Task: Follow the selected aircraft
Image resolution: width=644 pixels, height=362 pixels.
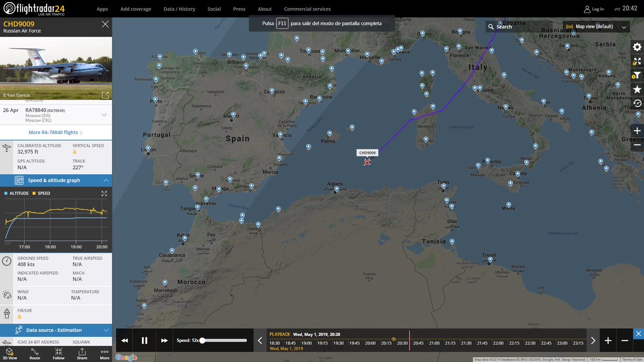Action: (x=58, y=353)
